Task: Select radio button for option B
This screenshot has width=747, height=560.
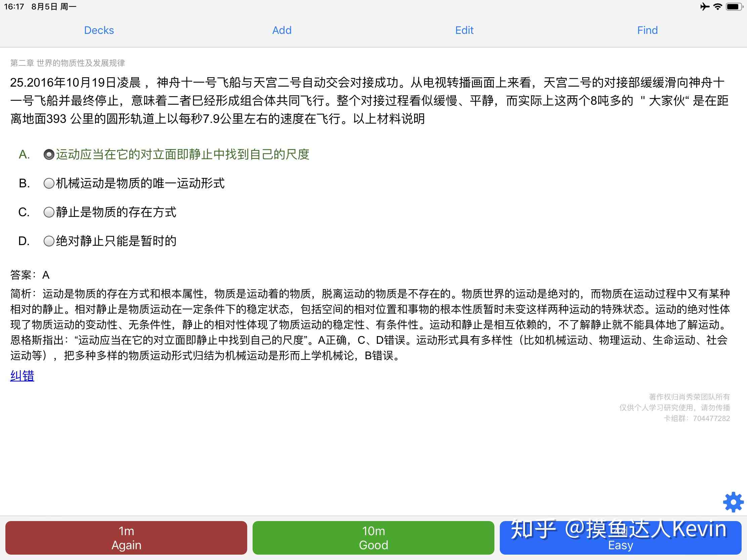Action: (49, 183)
